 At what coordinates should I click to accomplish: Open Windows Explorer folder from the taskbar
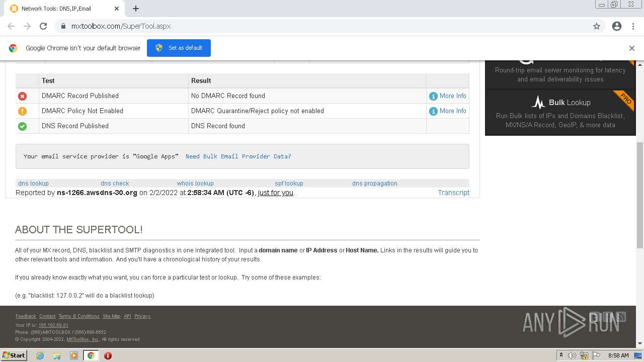coord(57,355)
